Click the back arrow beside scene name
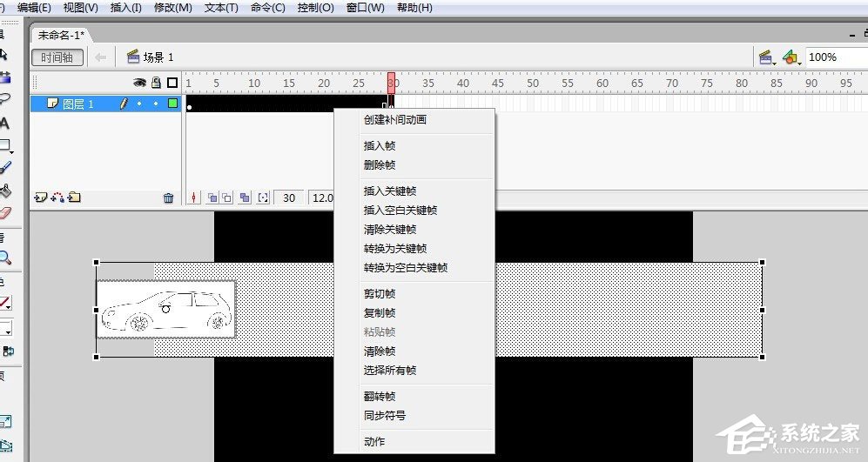 click(100, 57)
